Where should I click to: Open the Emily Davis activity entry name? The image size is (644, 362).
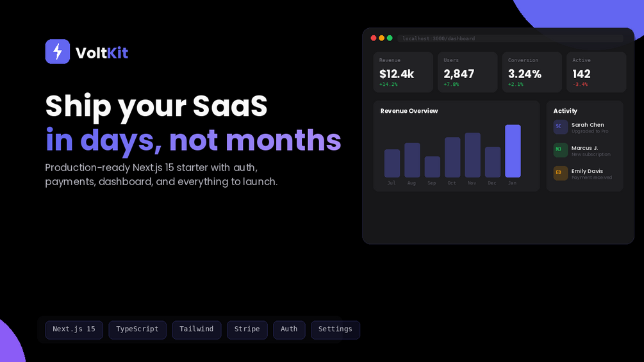pos(587,171)
